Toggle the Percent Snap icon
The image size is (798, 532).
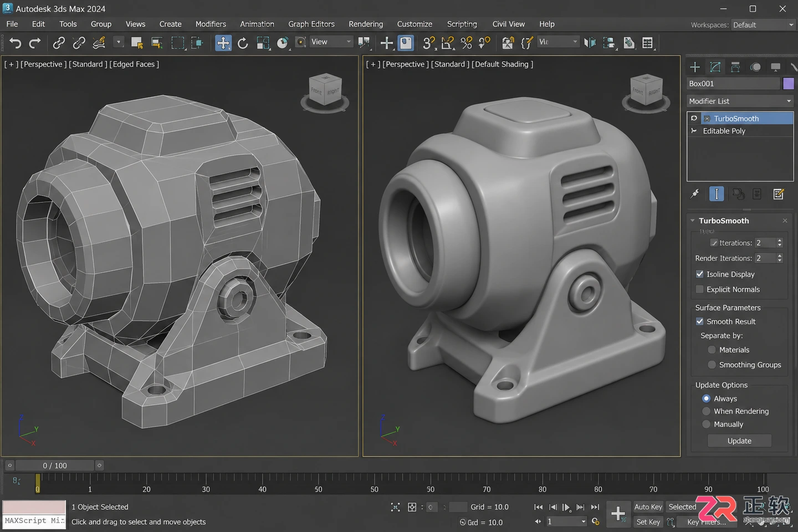pos(467,43)
